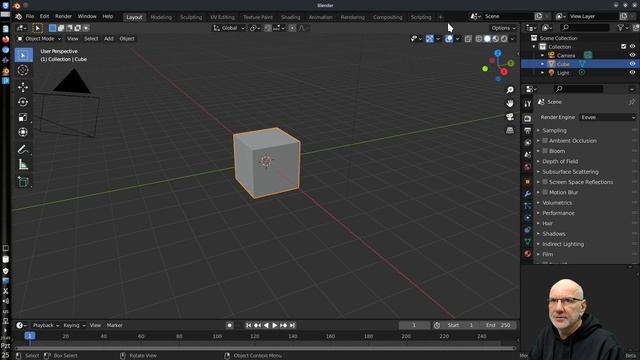
Task: Select the Add Cube tool
Action: (23, 182)
